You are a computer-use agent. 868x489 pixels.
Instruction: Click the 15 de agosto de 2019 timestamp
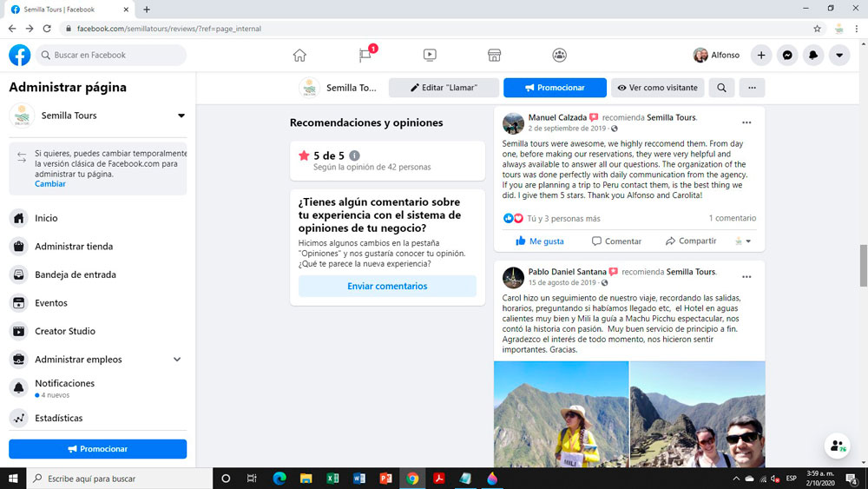(562, 282)
